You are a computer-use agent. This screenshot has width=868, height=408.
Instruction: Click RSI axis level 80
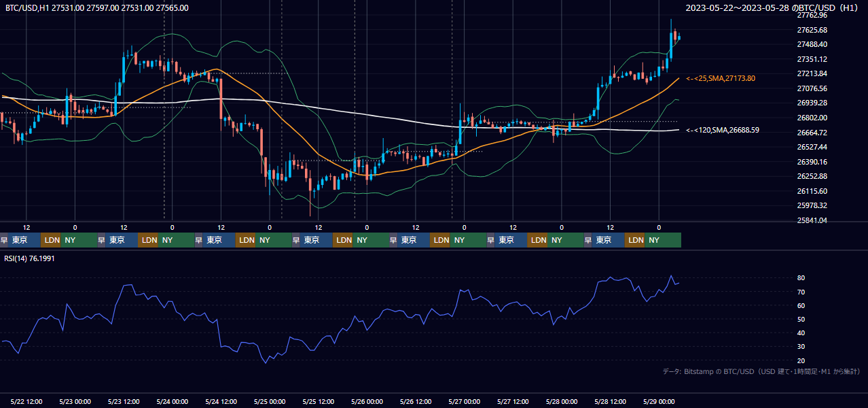click(x=801, y=278)
